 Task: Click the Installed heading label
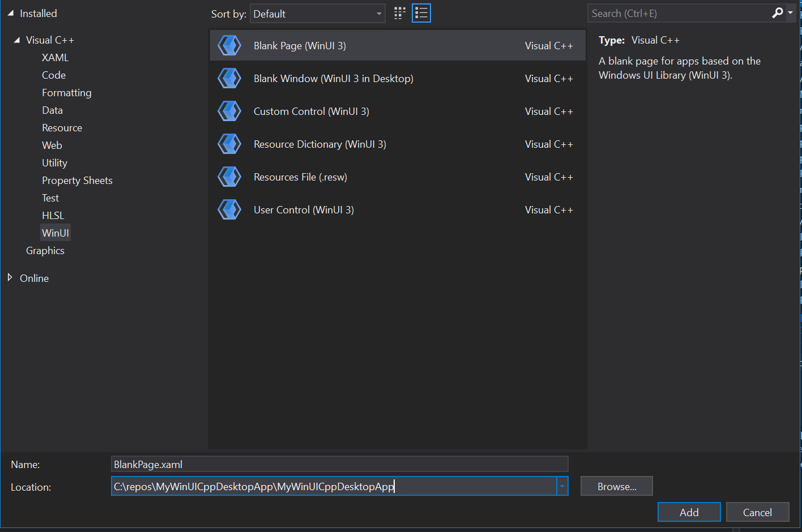tap(39, 13)
